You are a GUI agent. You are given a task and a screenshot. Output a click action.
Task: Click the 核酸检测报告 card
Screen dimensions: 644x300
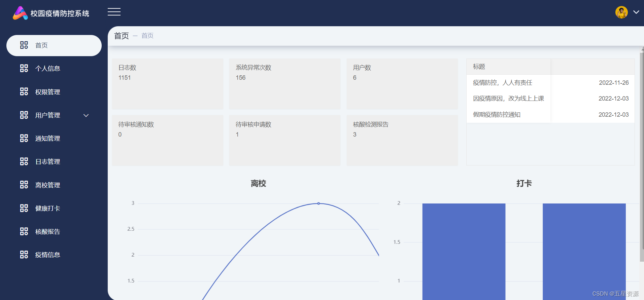(402, 141)
